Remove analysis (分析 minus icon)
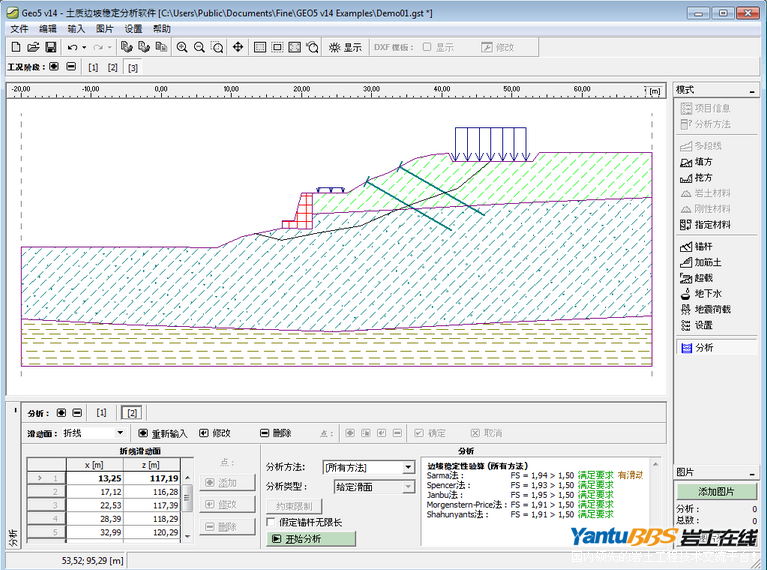The width and height of the screenshot is (767, 570). [x=77, y=413]
